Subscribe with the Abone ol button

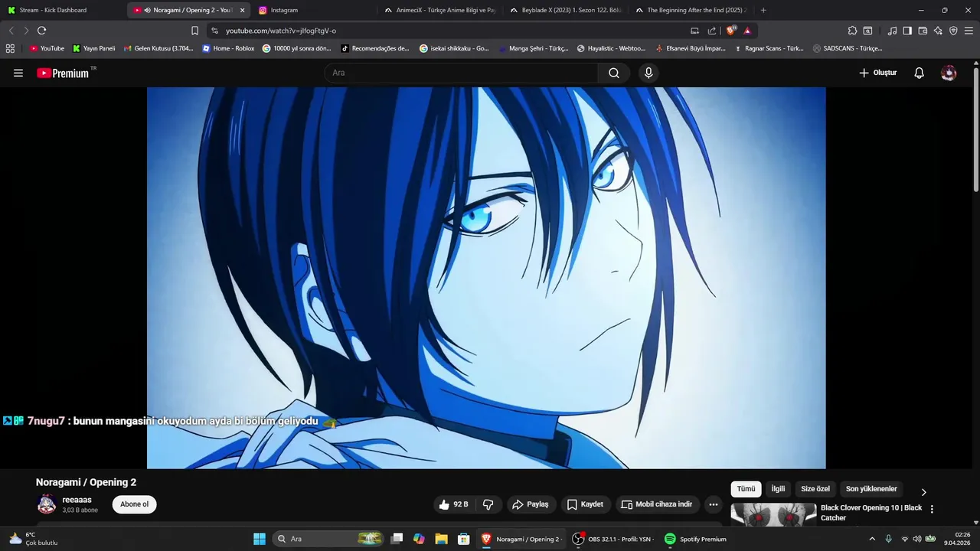pyautogui.click(x=134, y=504)
